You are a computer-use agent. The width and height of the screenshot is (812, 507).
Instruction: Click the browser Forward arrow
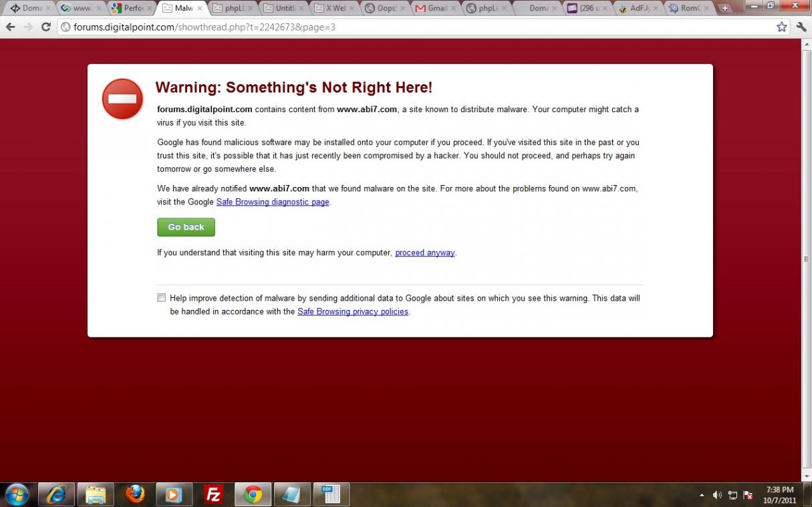[x=28, y=27]
